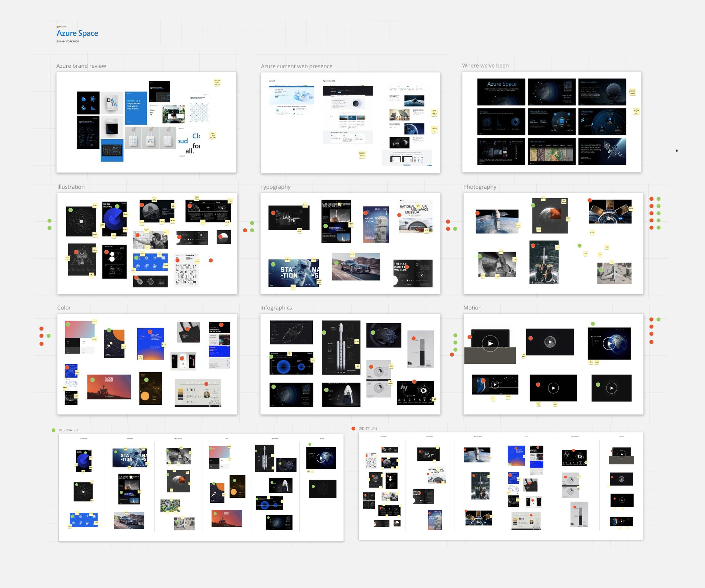Select the SATURN V titles card in Color
This screenshot has width=705, height=588.
(198, 393)
